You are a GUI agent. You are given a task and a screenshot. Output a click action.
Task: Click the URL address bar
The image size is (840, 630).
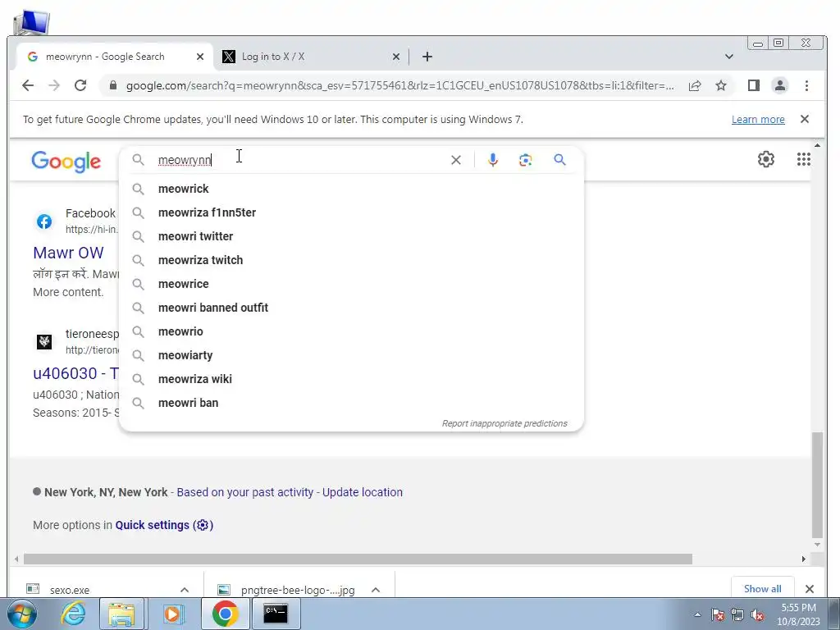pyautogui.click(x=399, y=85)
